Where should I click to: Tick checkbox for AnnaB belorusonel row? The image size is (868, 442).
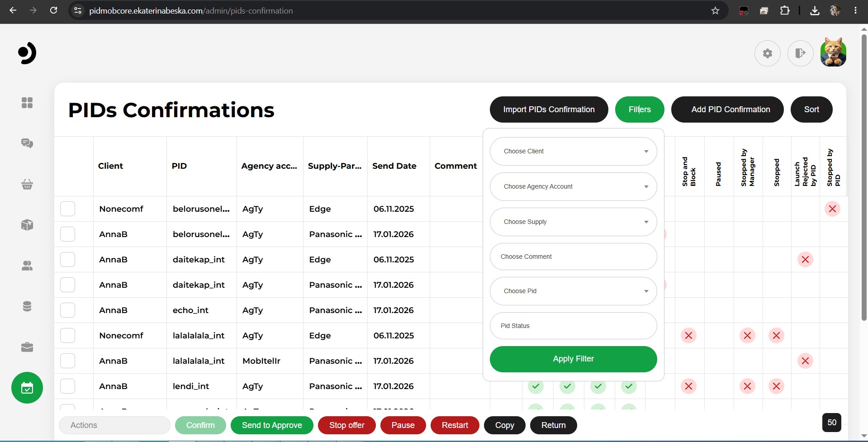point(67,234)
